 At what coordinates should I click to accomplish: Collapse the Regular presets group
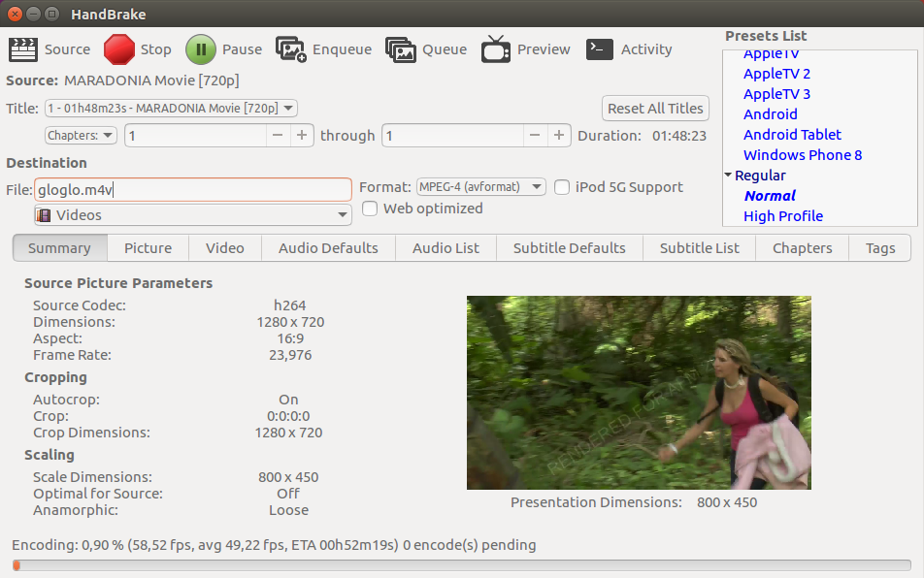[x=728, y=175]
